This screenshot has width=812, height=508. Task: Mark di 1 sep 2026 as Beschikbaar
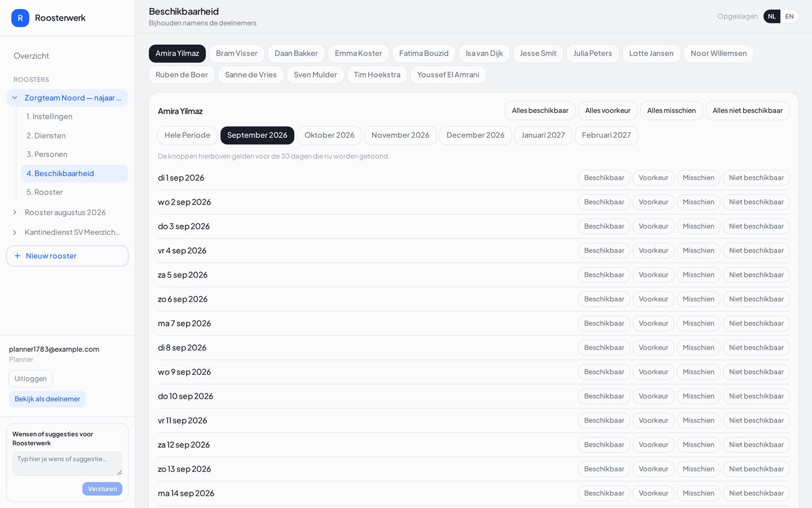[604, 178]
